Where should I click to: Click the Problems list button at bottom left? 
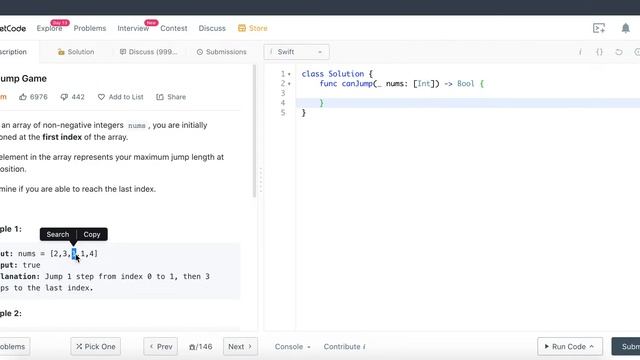[14, 347]
